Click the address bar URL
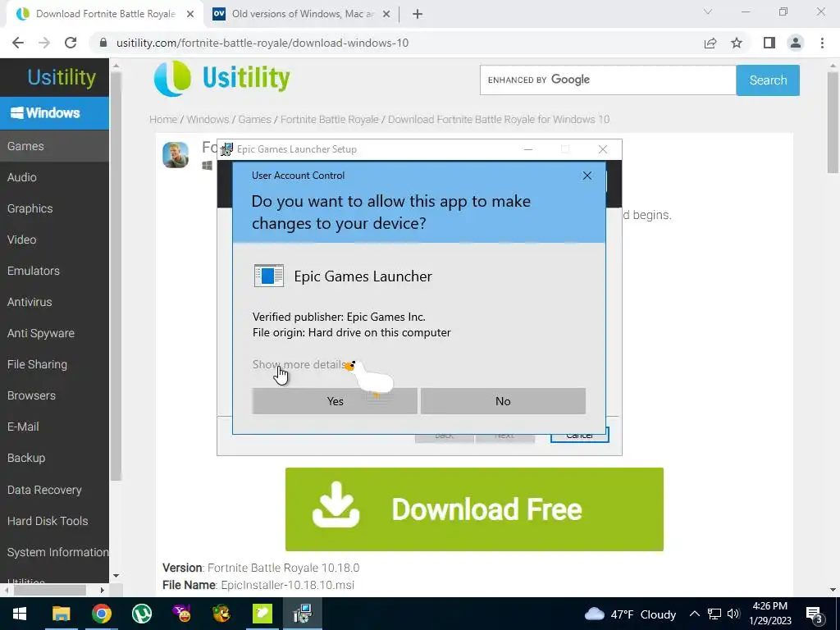The width and height of the screenshot is (840, 630). [262, 43]
